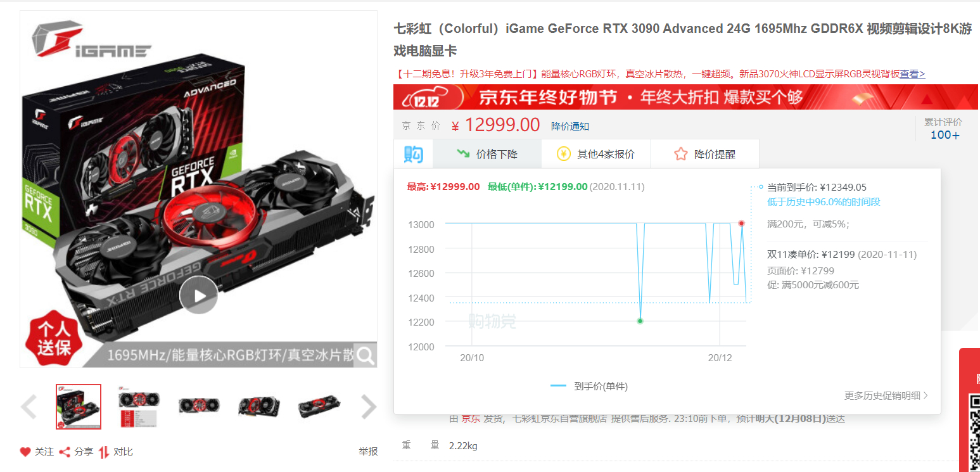The image size is (980, 472).
Task: Select the first boxed-card thumbnail
Action: [79, 407]
